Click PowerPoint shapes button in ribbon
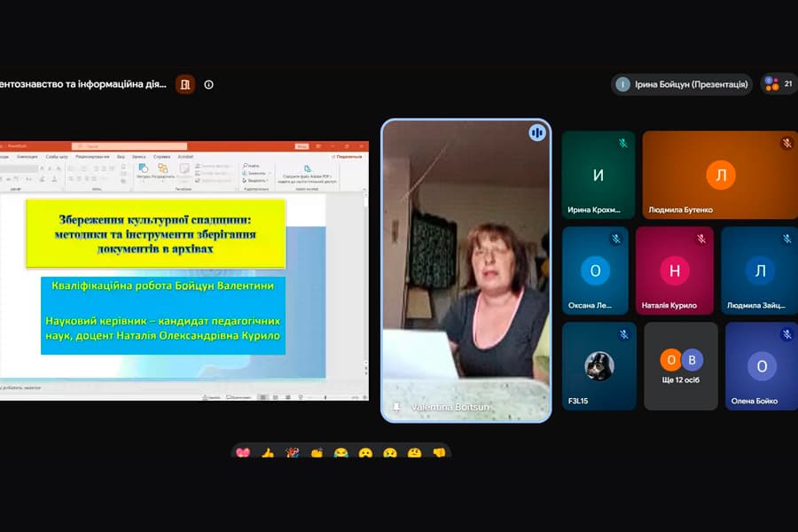This screenshot has height=532, width=798. pos(143,170)
